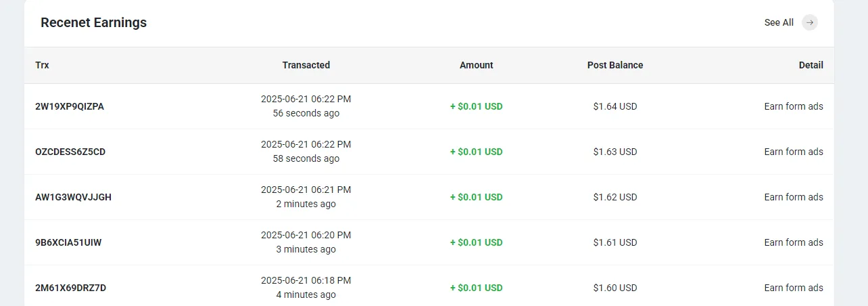The height and width of the screenshot is (306, 868).
Task: Click the $1.64 USD post balance
Action: [615, 106]
